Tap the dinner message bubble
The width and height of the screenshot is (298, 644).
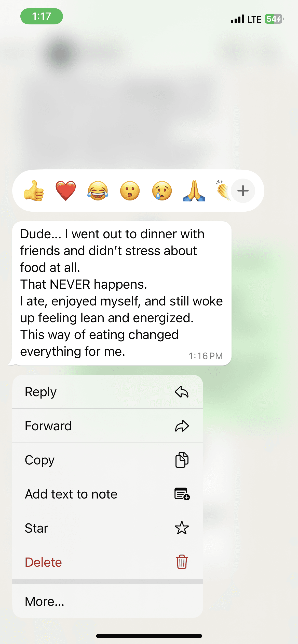122,294
